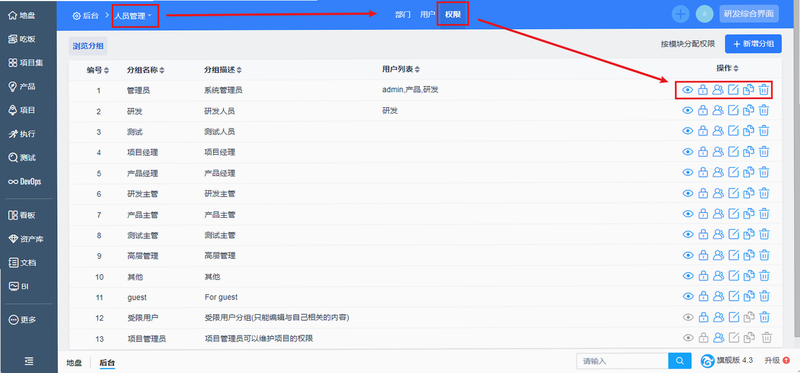
Task: Manage members of 高层管理 group
Action: point(718,255)
